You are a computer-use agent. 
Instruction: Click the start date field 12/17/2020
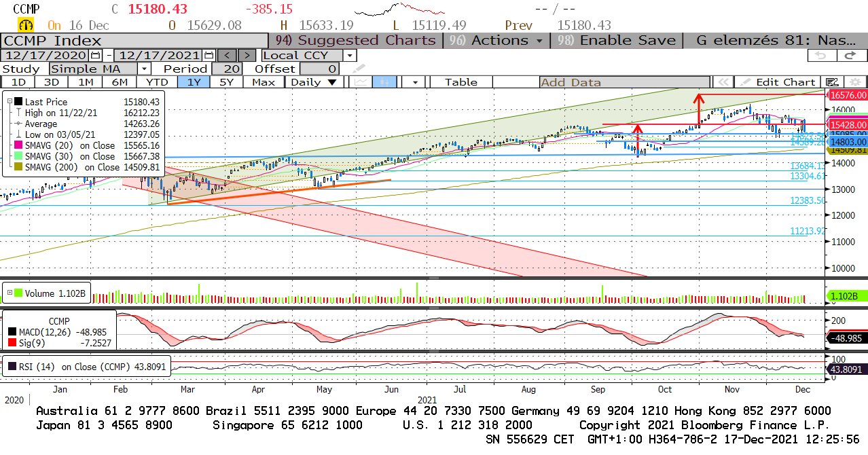(46, 56)
